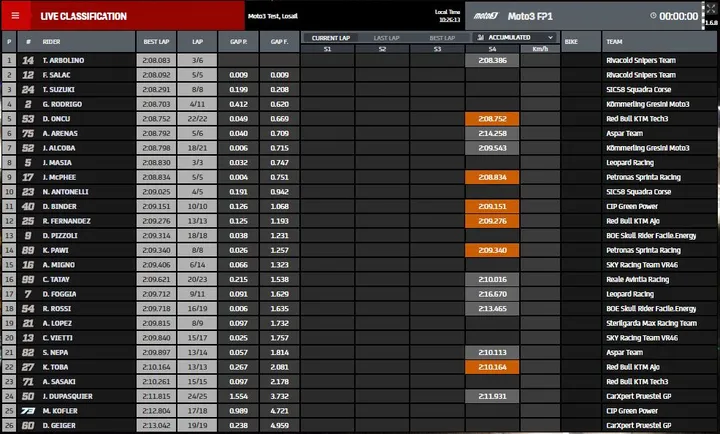Select rider M. Kofler

tap(60, 411)
